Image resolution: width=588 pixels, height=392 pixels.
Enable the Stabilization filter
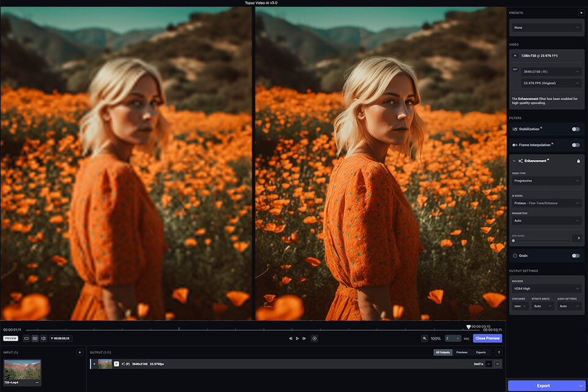(x=575, y=129)
